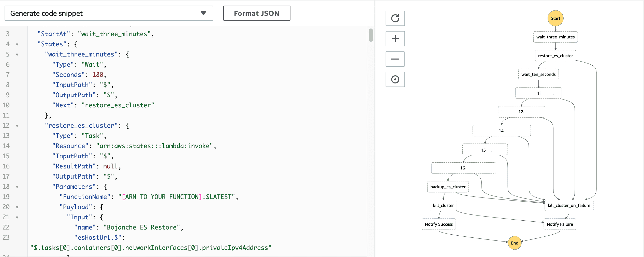The width and height of the screenshot is (644, 257).
Task: Click the Format JSON button
Action: [256, 13]
